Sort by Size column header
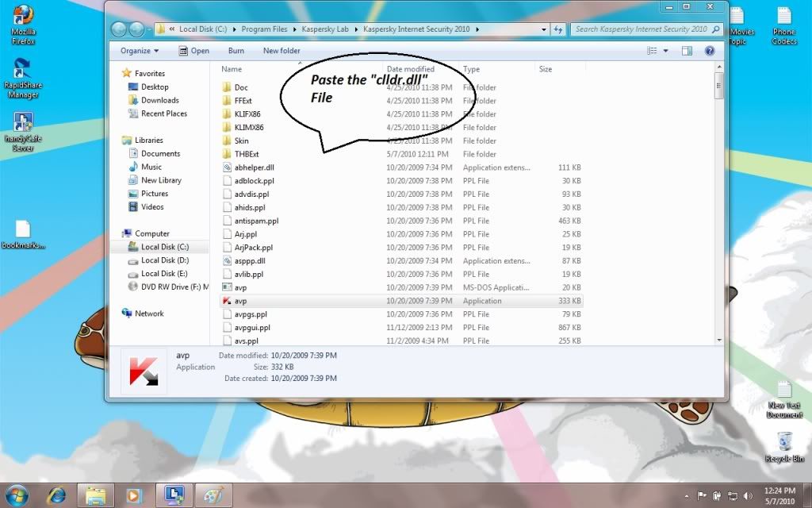Screen dimensions: 812x508 (x=546, y=69)
